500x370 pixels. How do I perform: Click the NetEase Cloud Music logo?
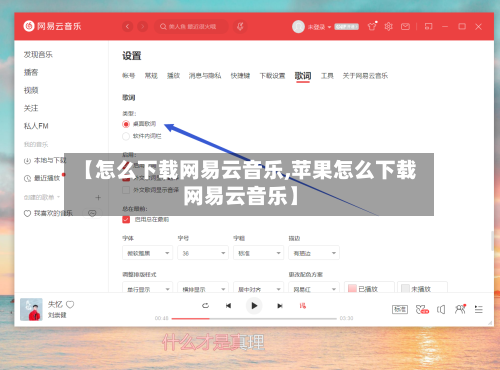(x=52, y=26)
